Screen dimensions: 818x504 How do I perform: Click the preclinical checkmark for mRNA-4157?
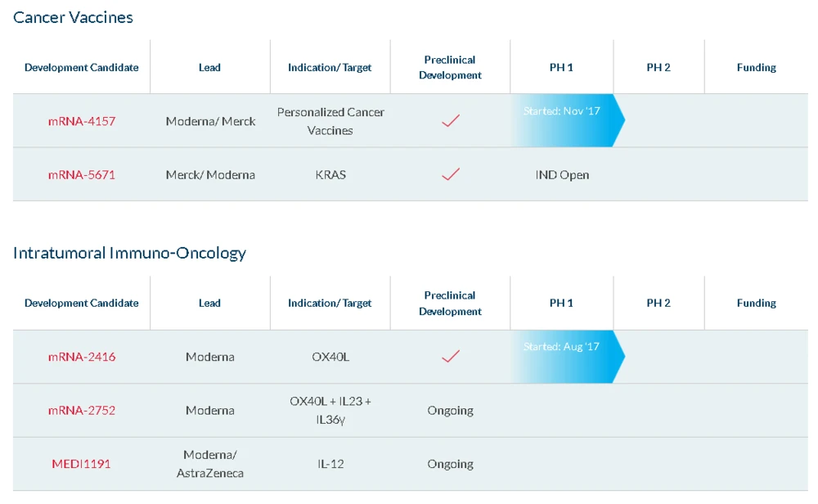point(450,121)
